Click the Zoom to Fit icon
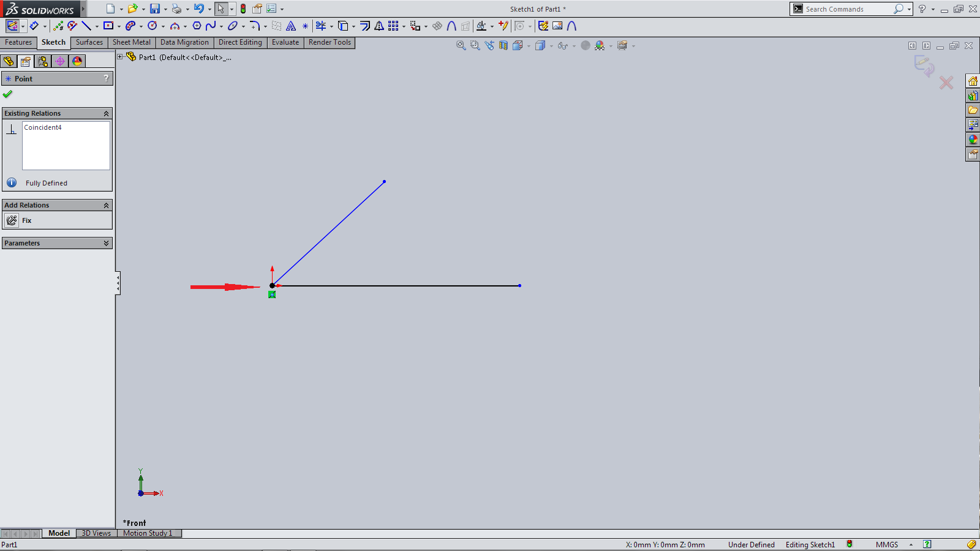This screenshot has height=551, width=980. 461,45
